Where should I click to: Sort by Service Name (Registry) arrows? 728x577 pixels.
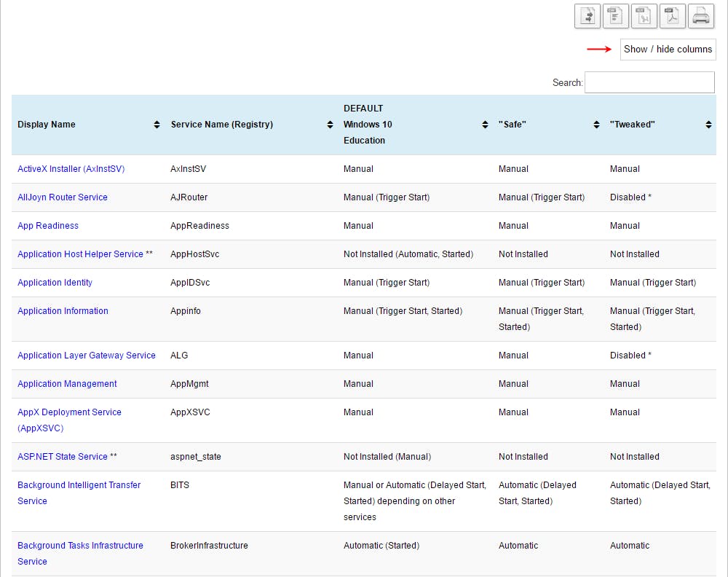pos(330,125)
